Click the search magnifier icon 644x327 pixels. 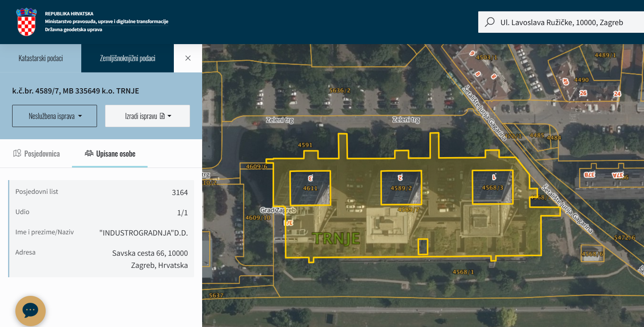[490, 22]
